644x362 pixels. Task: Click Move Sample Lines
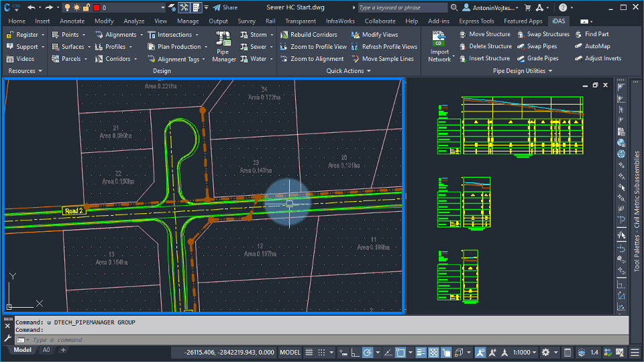[383, 59]
